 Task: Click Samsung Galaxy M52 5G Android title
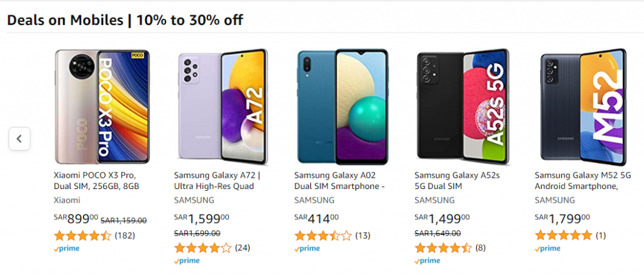point(583,181)
